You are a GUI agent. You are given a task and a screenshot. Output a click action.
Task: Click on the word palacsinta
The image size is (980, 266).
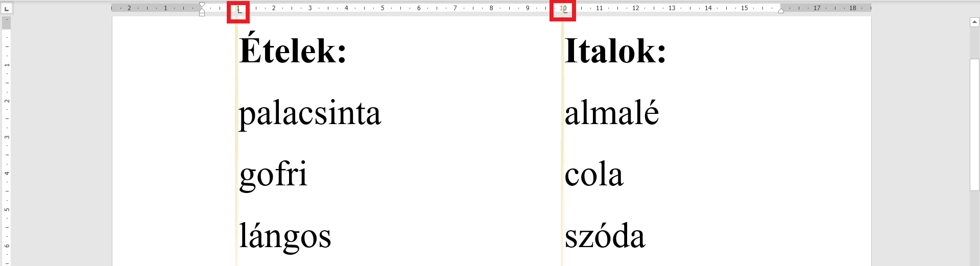coord(310,113)
